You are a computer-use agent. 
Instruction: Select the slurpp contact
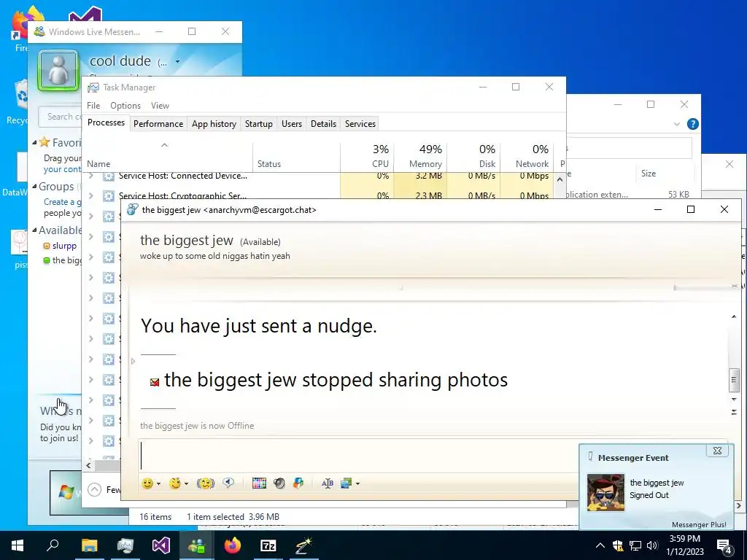pos(64,246)
